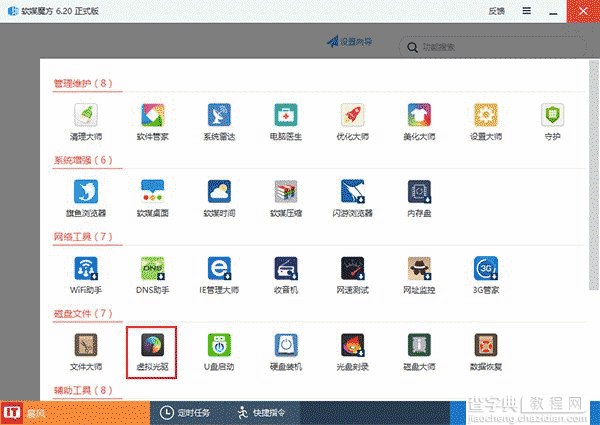Launch 磁盘大师 disk tool

419,352
